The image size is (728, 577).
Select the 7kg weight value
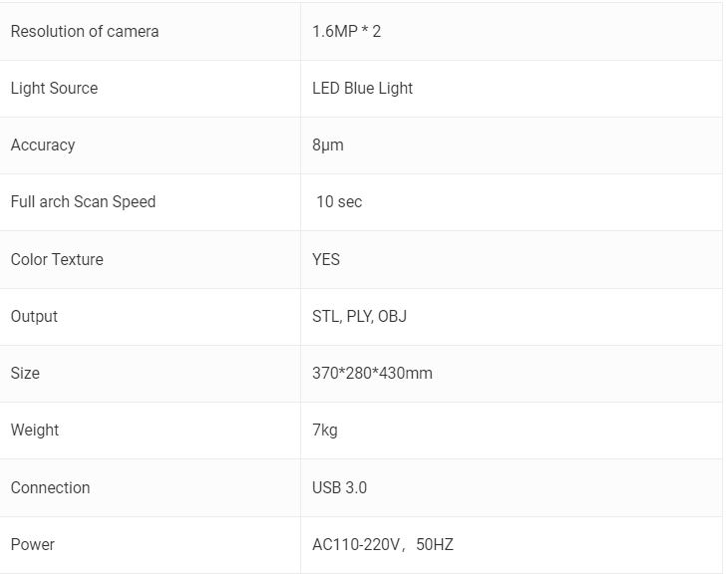click(x=325, y=430)
